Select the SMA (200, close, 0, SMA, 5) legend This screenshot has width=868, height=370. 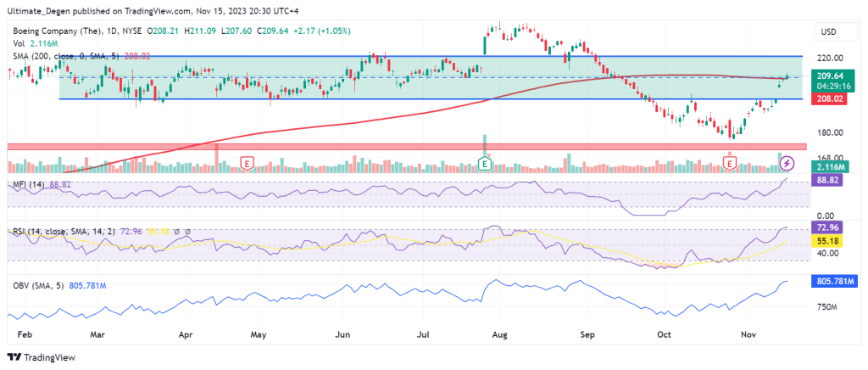click(x=64, y=56)
